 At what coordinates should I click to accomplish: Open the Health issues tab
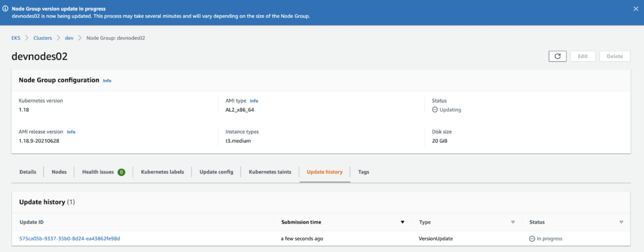click(x=98, y=172)
